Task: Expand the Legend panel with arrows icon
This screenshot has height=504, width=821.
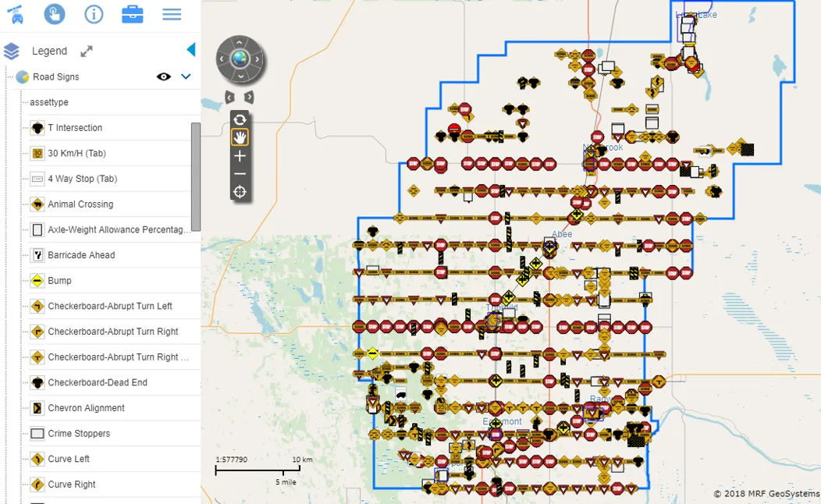Action: (x=87, y=51)
